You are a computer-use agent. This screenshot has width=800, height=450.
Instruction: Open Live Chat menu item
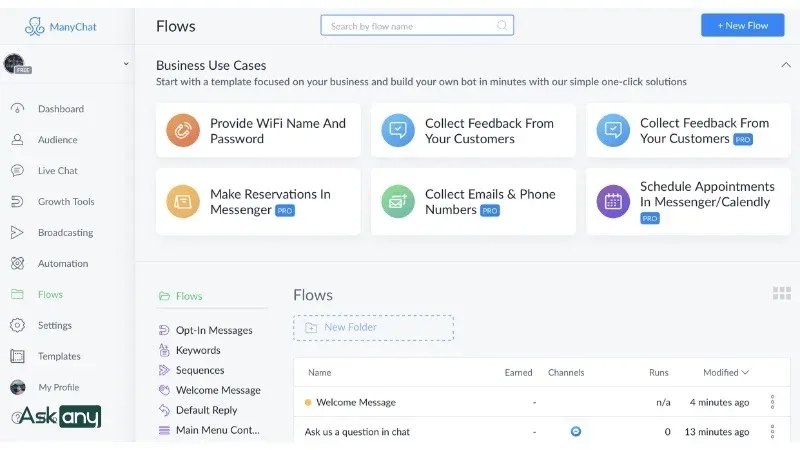tap(58, 170)
